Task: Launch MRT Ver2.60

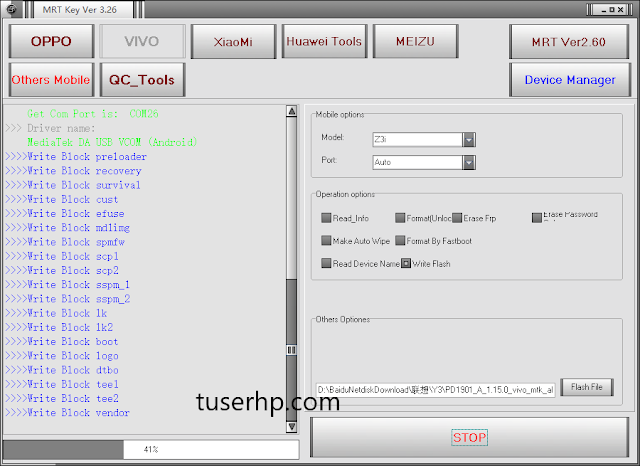Action: point(569,41)
